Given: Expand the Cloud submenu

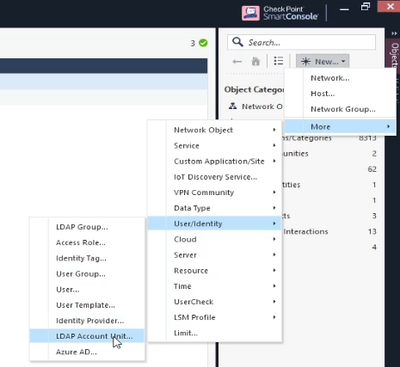Looking at the screenshot, I should pyautogui.click(x=215, y=239).
